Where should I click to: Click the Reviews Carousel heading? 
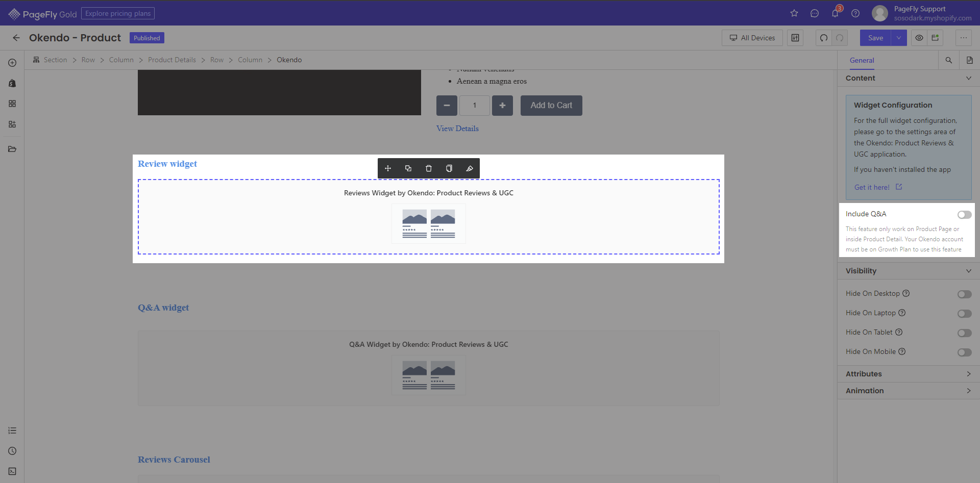coord(174,460)
